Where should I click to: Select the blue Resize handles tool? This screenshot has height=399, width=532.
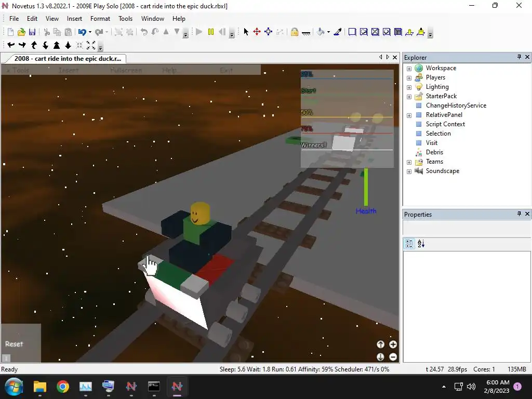click(269, 32)
